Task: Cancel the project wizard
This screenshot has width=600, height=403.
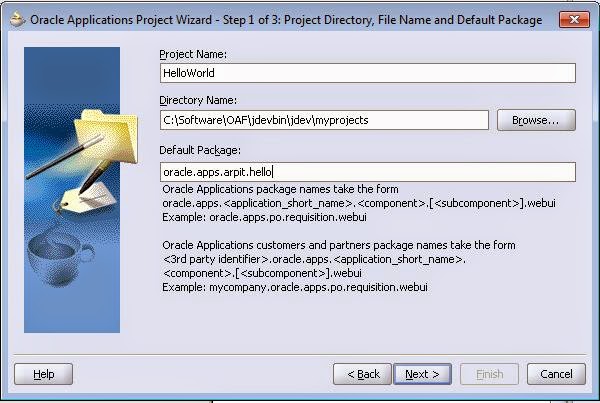Action: tap(556, 374)
